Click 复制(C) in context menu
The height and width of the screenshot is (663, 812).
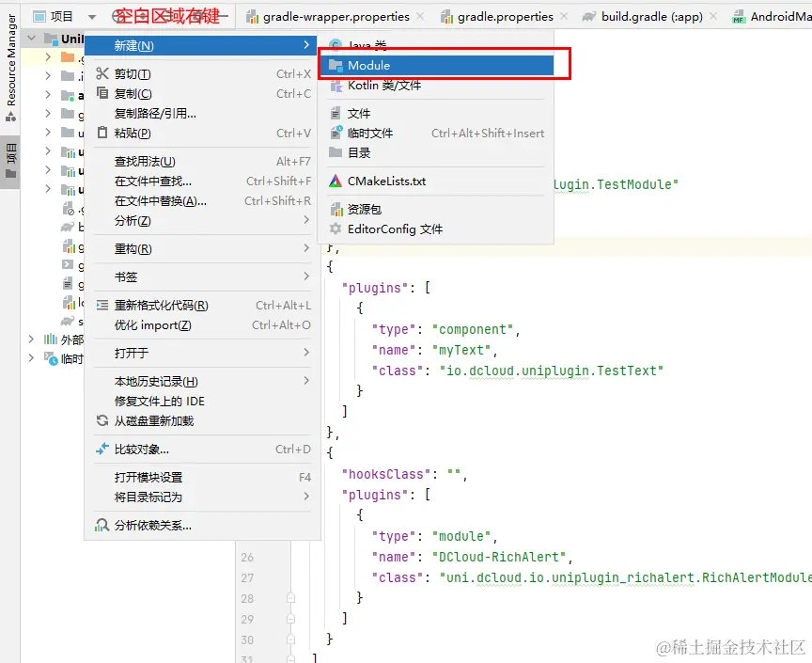pyautogui.click(x=202, y=94)
